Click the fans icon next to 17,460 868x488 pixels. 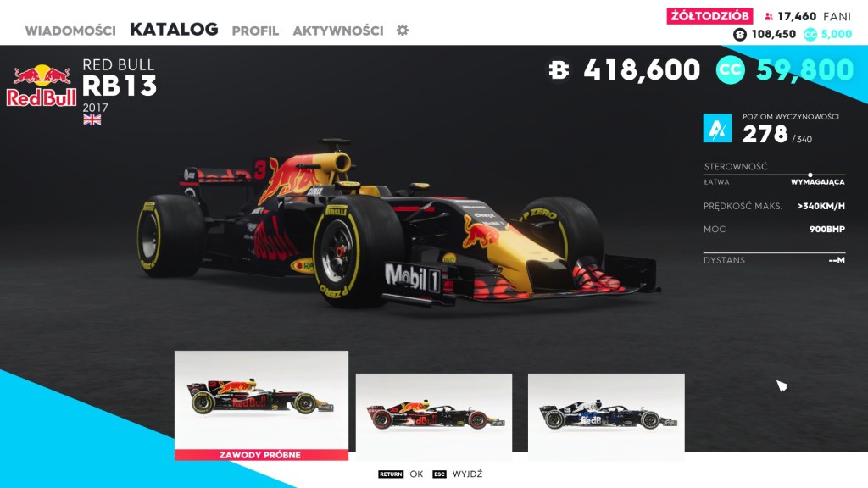coord(768,17)
